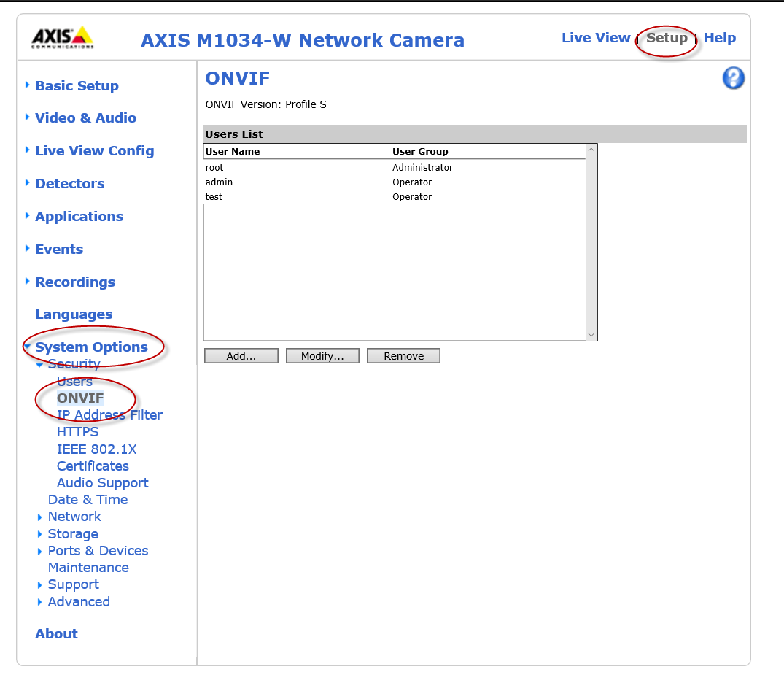Expand the Support submenu arrow
Screen dimensions: 784x691
(x=39, y=585)
